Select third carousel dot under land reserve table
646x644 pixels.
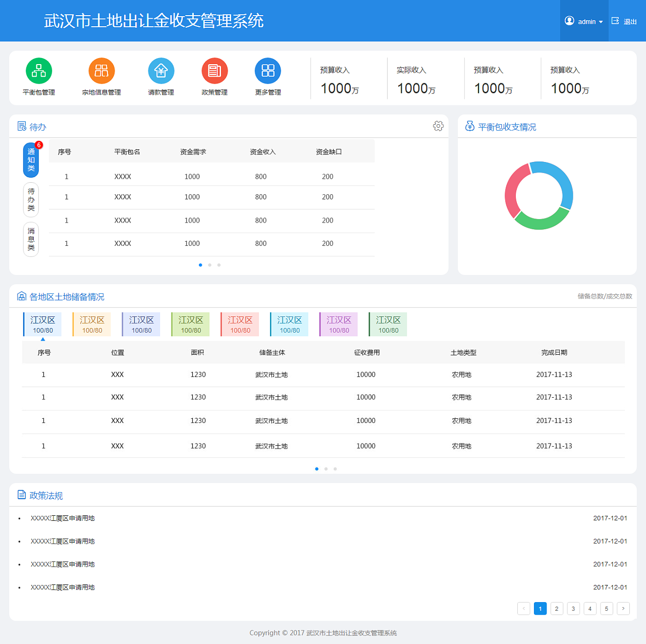[x=335, y=469]
